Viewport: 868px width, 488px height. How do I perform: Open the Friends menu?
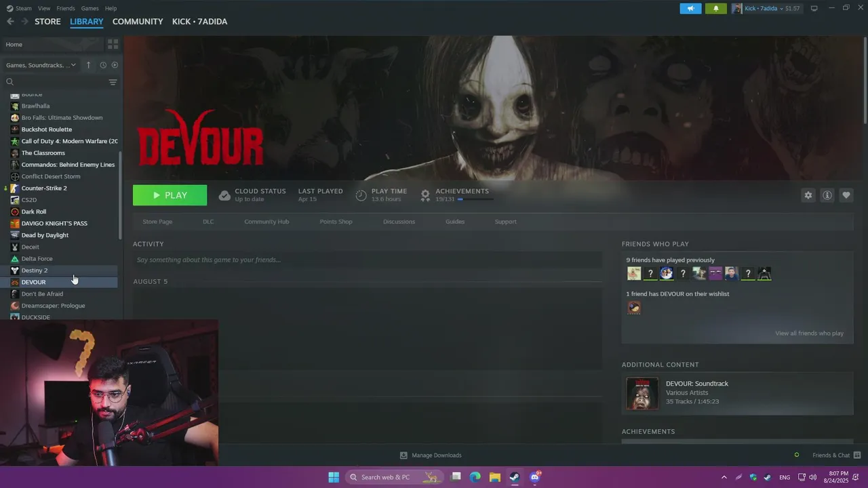tap(66, 8)
